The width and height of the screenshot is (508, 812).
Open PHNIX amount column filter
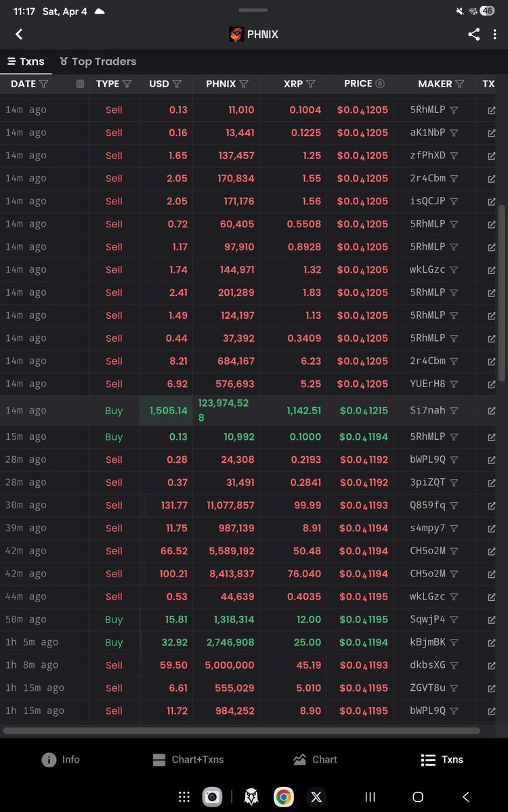(x=244, y=84)
